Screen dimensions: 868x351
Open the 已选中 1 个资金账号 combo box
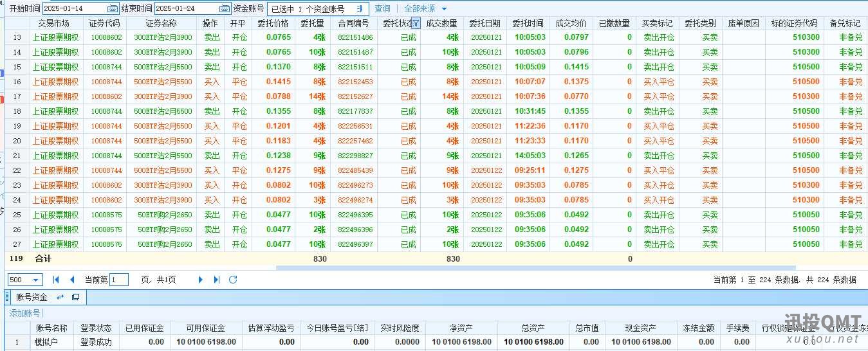(x=318, y=9)
